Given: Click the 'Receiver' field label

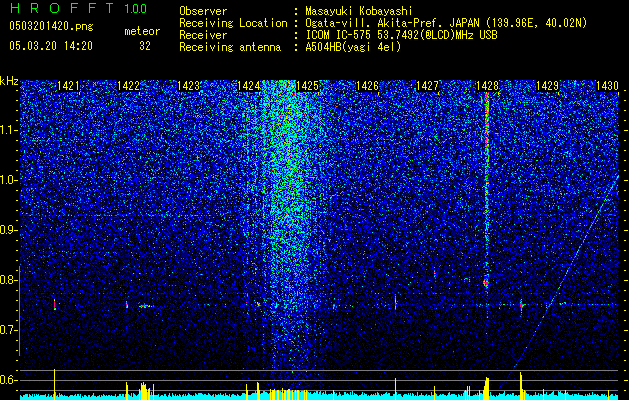Looking at the screenshot, I should (x=203, y=35).
